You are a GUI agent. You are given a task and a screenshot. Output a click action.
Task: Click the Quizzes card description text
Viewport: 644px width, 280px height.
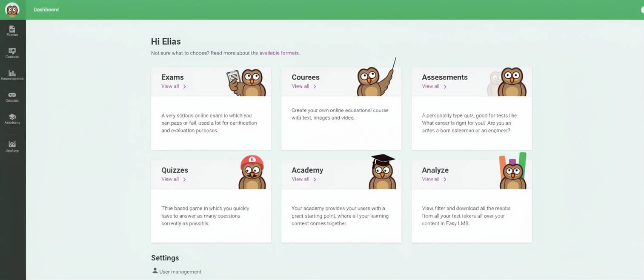pos(205,216)
